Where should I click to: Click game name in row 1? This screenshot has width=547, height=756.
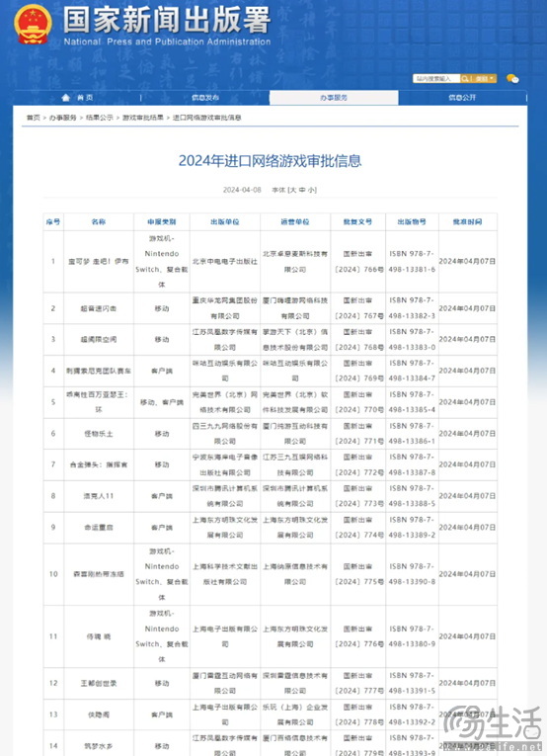click(98, 261)
